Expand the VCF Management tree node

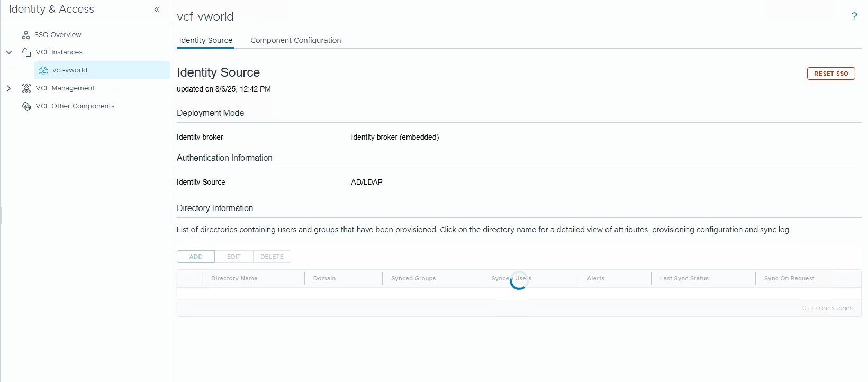(x=9, y=88)
